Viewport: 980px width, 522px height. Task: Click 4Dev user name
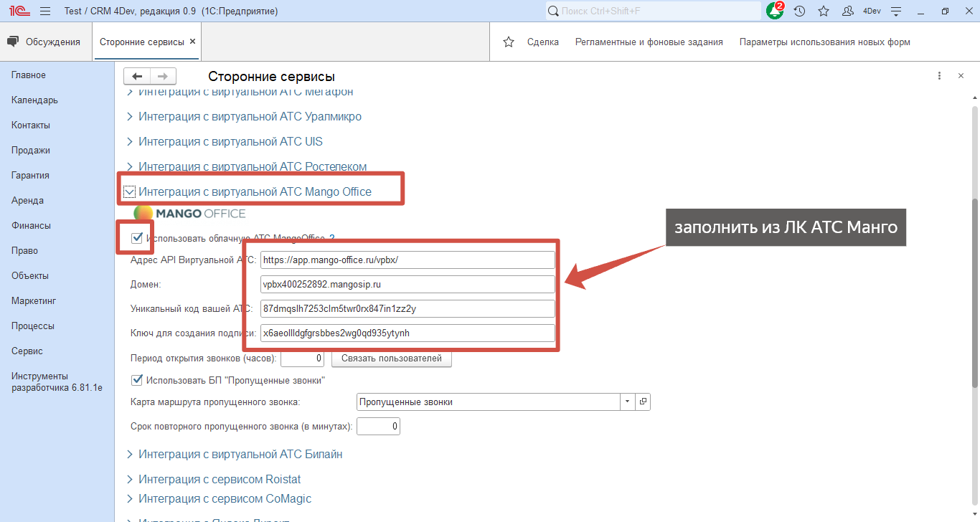click(872, 11)
